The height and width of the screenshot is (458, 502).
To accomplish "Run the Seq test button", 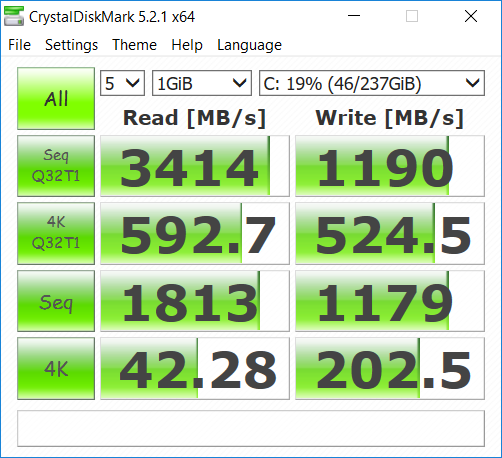I will click(x=56, y=301).
